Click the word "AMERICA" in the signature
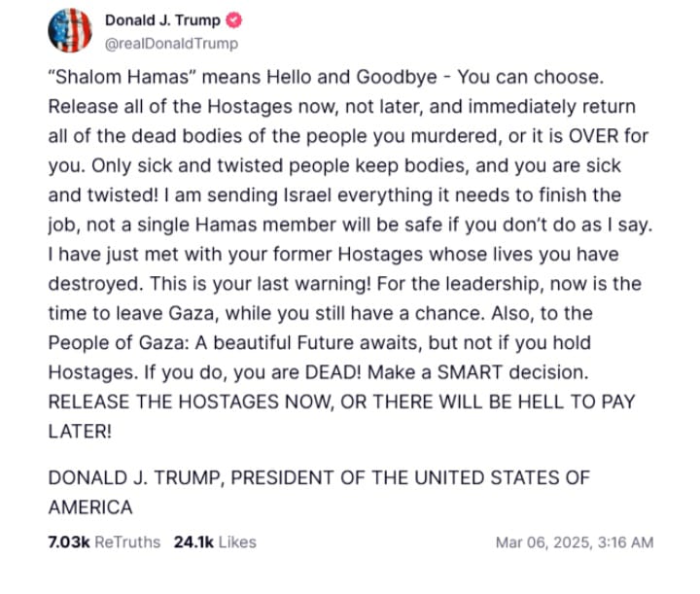Image resolution: width=700 pixels, height=594 pixels. pos(90,507)
